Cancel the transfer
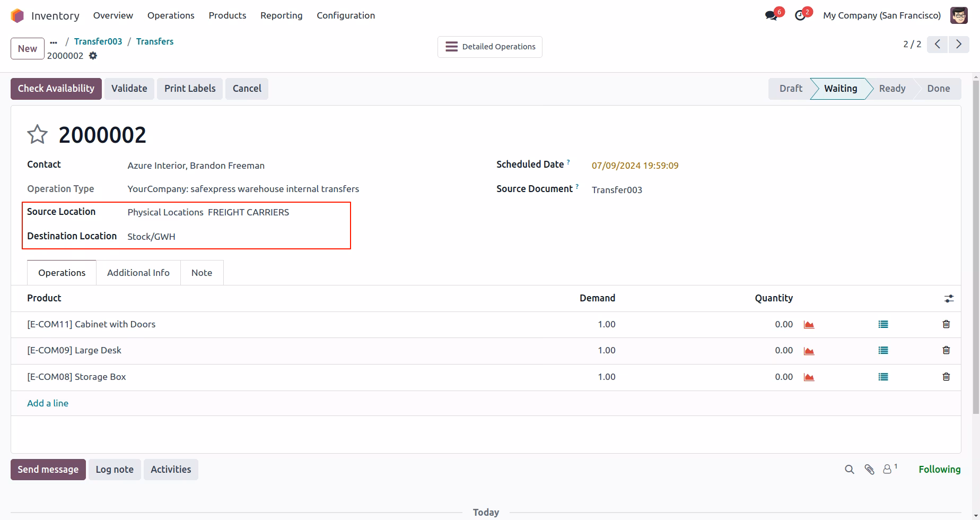Image resolution: width=980 pixels, height=520 pixels. (x=247, y=89)
